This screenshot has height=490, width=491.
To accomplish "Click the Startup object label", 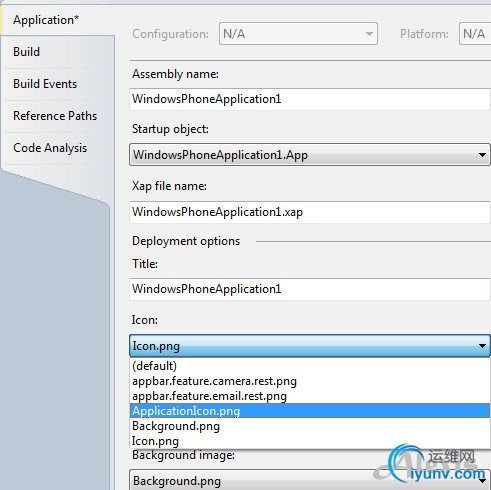I will 170,129.
